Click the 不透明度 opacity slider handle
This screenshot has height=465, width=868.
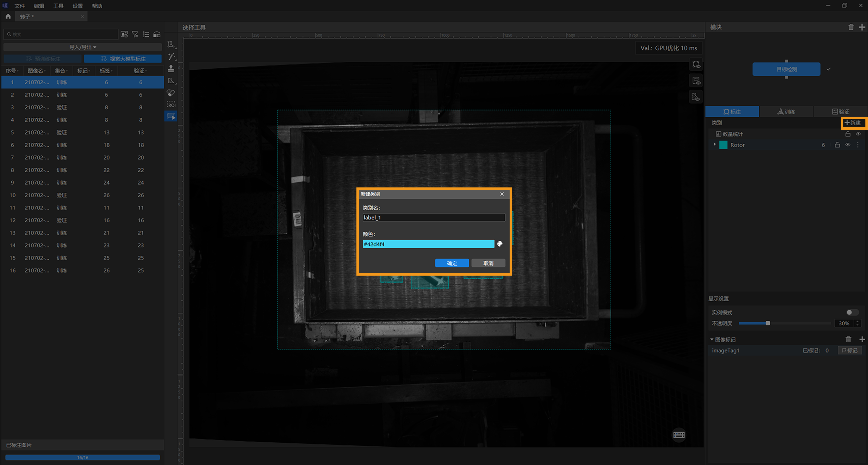point(768,323)
